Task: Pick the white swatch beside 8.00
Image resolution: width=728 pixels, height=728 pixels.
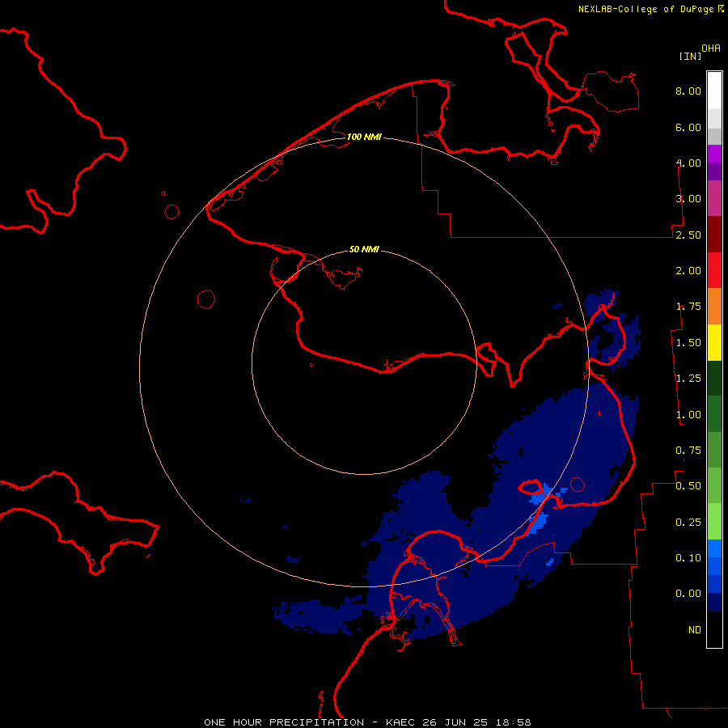Action: 714,91
